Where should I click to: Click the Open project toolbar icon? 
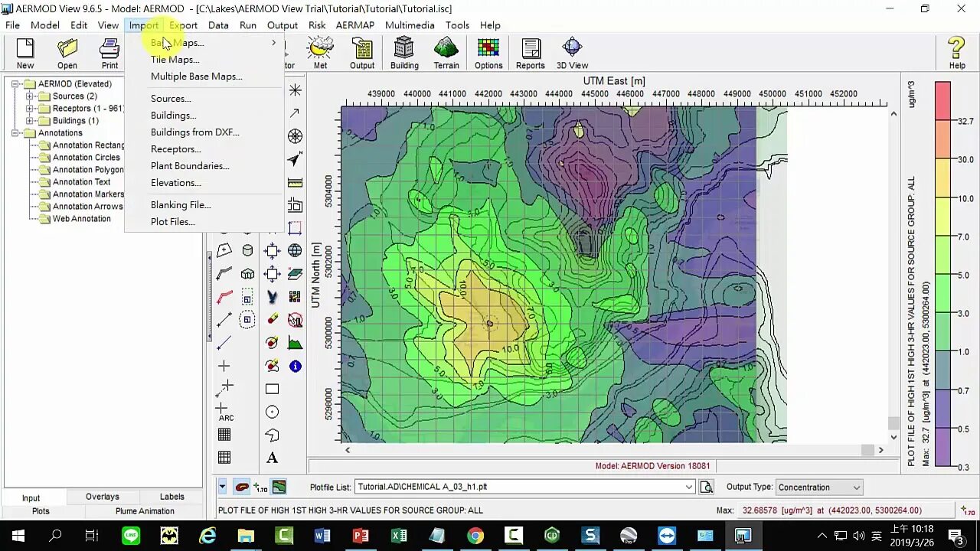coord(67,53)
